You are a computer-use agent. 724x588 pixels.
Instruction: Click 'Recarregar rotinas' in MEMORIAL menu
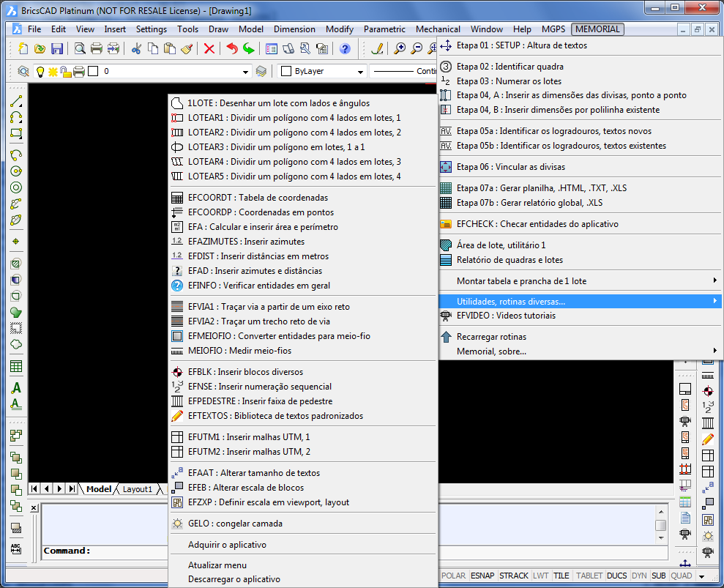pyautogui.click(x=491, y=337)
